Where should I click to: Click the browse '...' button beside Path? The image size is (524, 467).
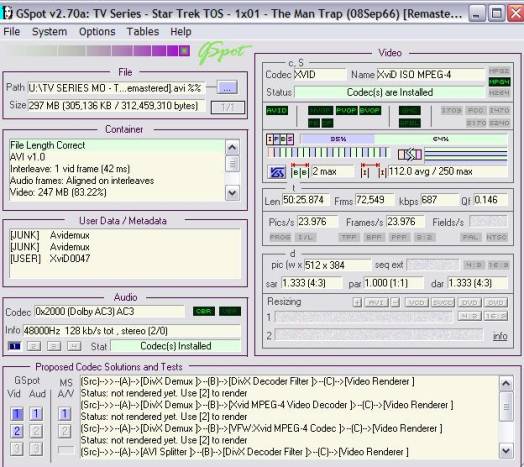tap(227, 88)
